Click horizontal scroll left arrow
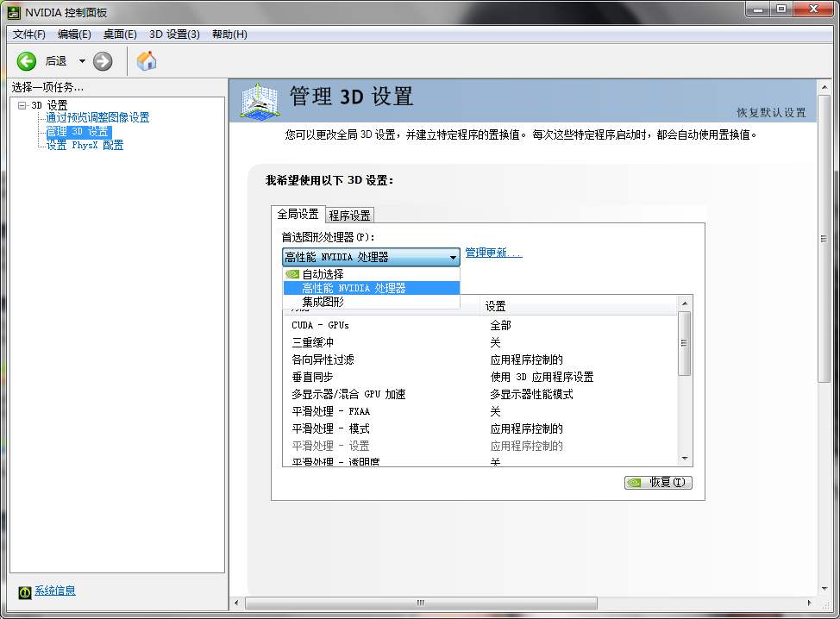Viewport: 840px width, 619px height. (237, 603)
